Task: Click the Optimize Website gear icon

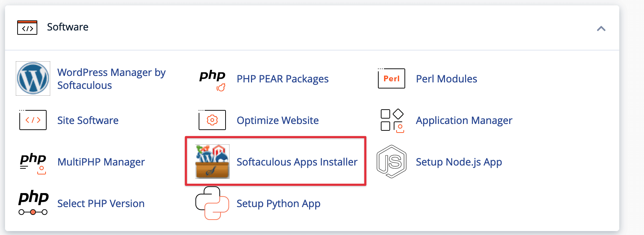Action: coord(212,120)
